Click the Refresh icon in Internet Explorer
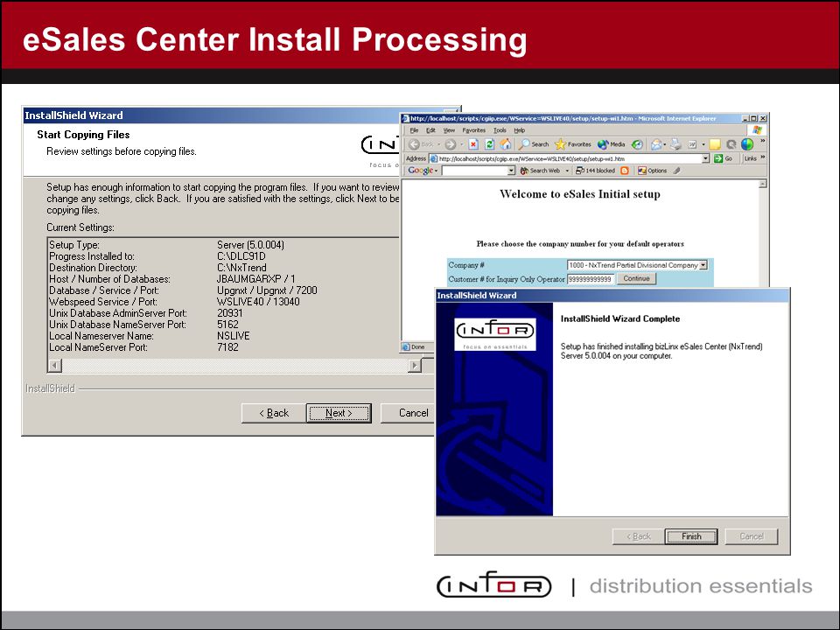 (x=490, y=144)
